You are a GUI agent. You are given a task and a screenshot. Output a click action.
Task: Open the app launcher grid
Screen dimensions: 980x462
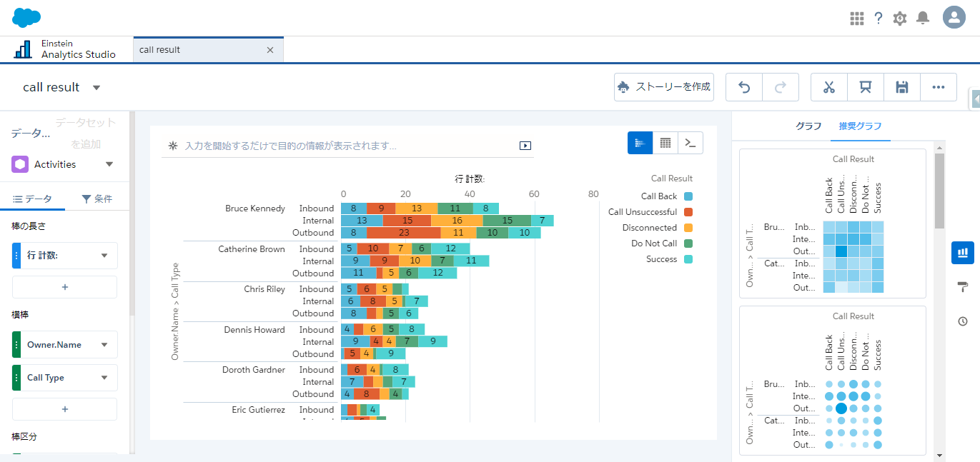pyautogui.click(x=857, y=18)
